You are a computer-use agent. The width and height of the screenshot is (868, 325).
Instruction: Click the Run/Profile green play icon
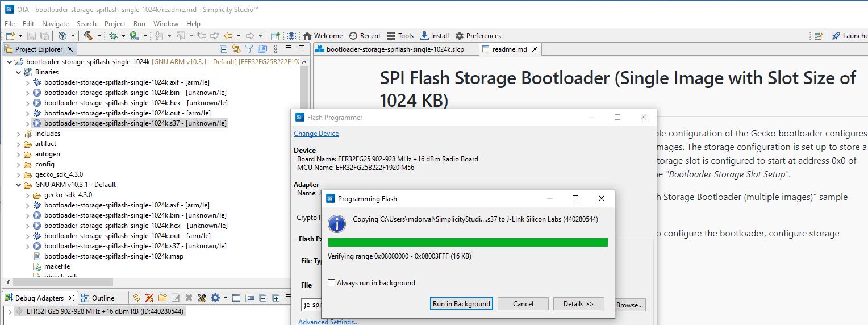coord(133,36)
